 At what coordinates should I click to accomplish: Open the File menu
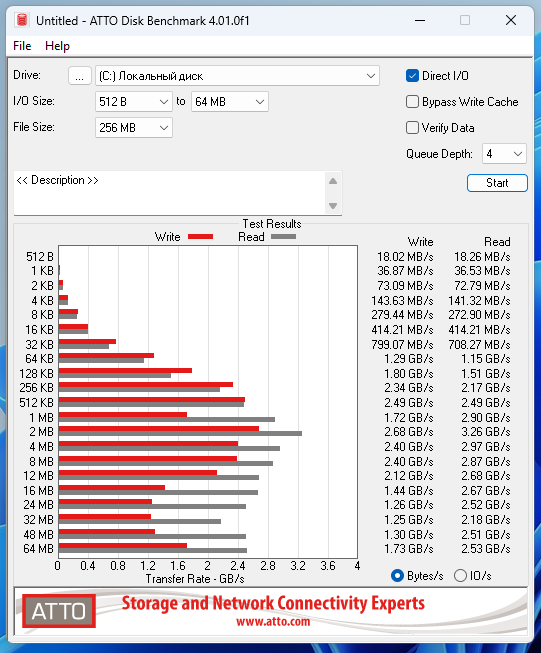(x=22, y=46)
